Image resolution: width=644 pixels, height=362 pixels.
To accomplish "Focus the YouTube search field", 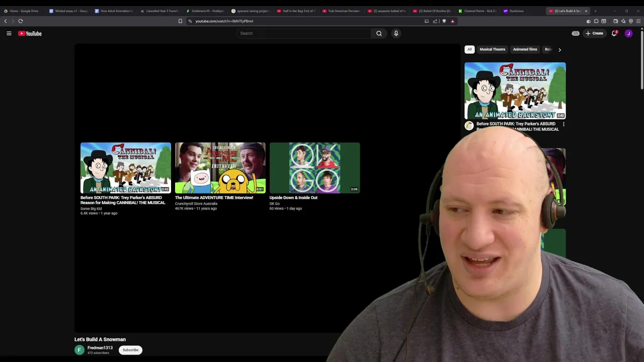I will tap(303, 33).
